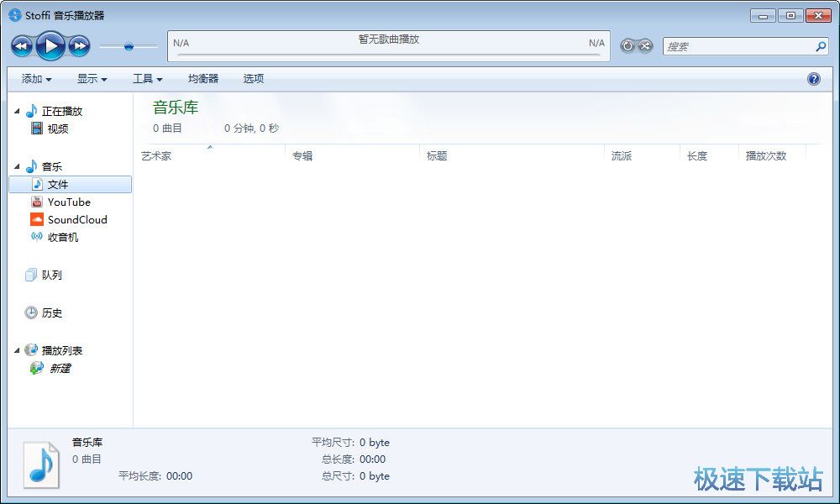Image resolution: width=840 pixels, height=504 pixels.
Task: Click the search magnifier icon
Action: (821, 46)
